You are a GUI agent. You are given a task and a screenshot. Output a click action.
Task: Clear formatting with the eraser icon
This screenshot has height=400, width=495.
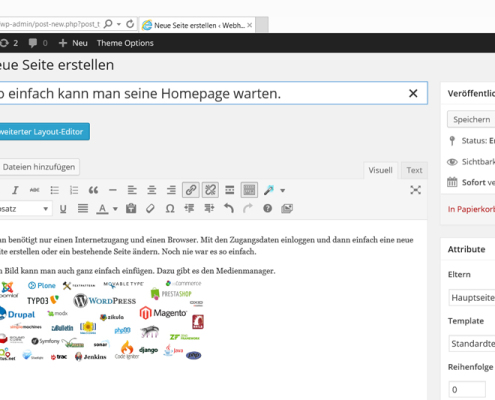coord(150,209)
